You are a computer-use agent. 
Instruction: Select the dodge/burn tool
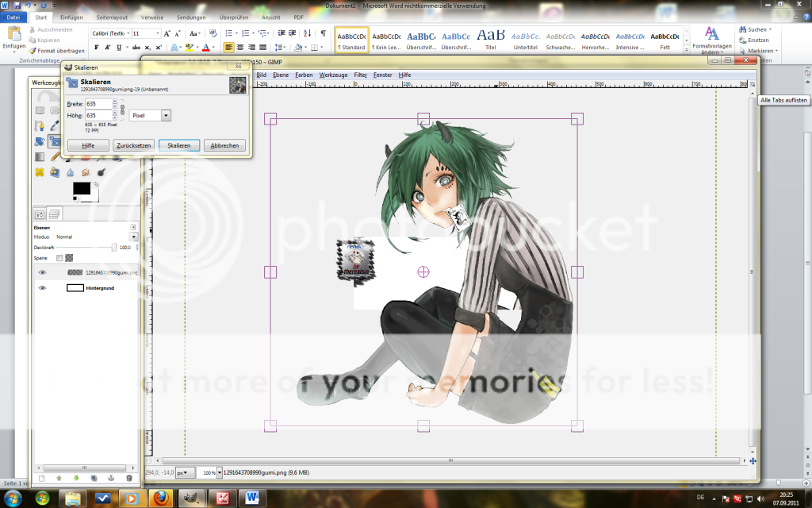pos(101,172)
